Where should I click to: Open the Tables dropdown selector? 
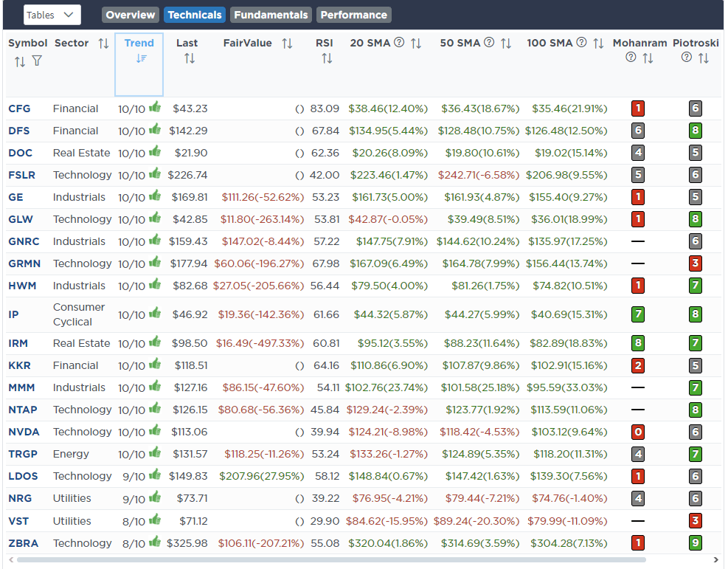(x=52, y=15)
